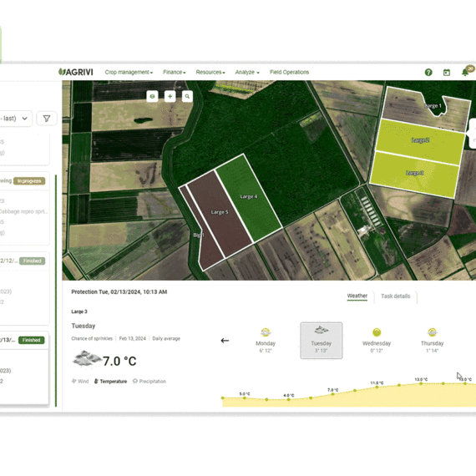Select the Large 4 field on map

tap(249, 197)
